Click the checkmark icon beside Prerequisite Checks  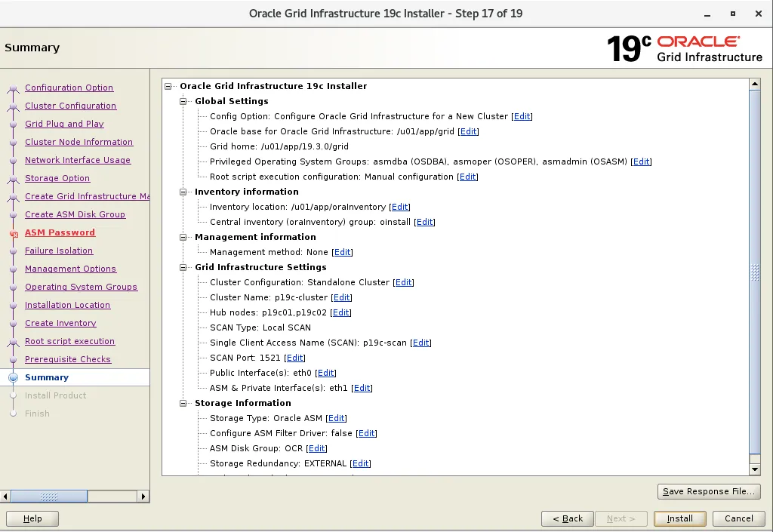(13, 359)
